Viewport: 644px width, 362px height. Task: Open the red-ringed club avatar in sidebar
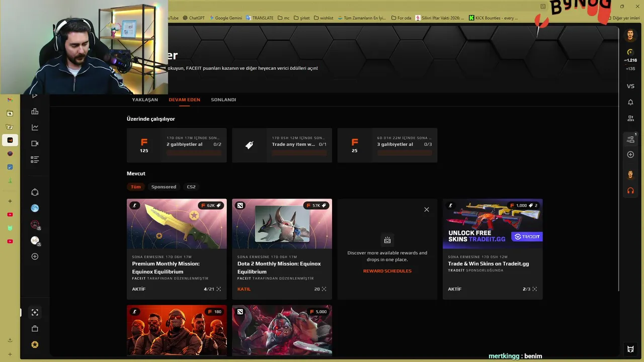click(35, 224)
